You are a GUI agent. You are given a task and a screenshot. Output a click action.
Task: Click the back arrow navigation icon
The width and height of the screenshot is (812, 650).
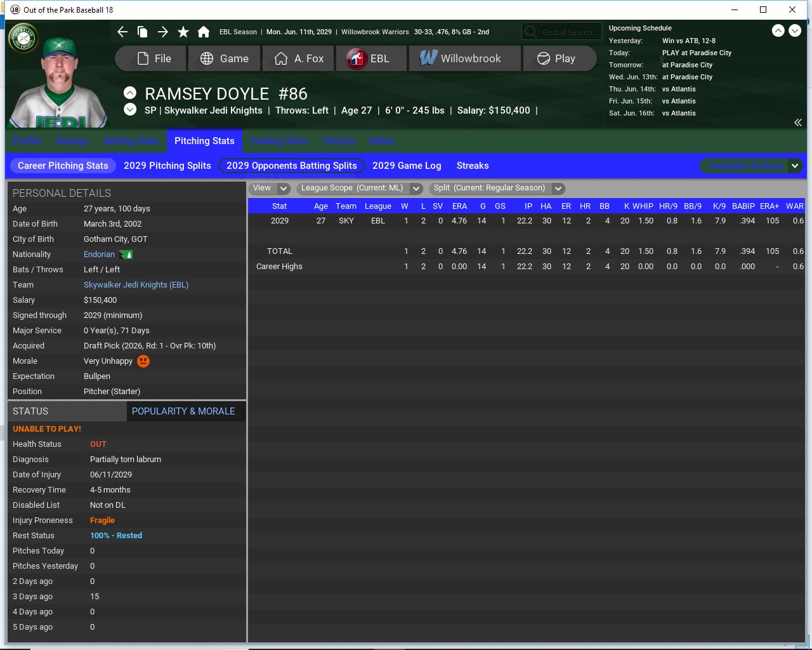point(122,32)
